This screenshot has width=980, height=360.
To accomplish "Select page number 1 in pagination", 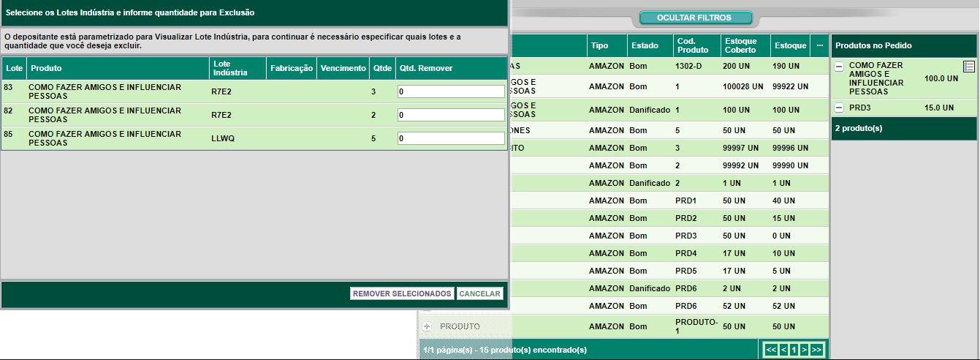I will click(794, 350).
